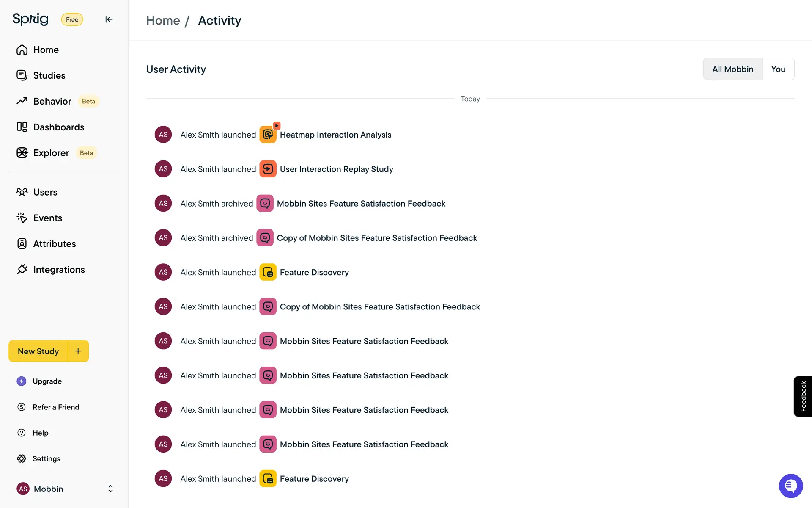Click the Explorer icon in sidebar
Screen dimensions: 812x508
[x=22, y=153]
